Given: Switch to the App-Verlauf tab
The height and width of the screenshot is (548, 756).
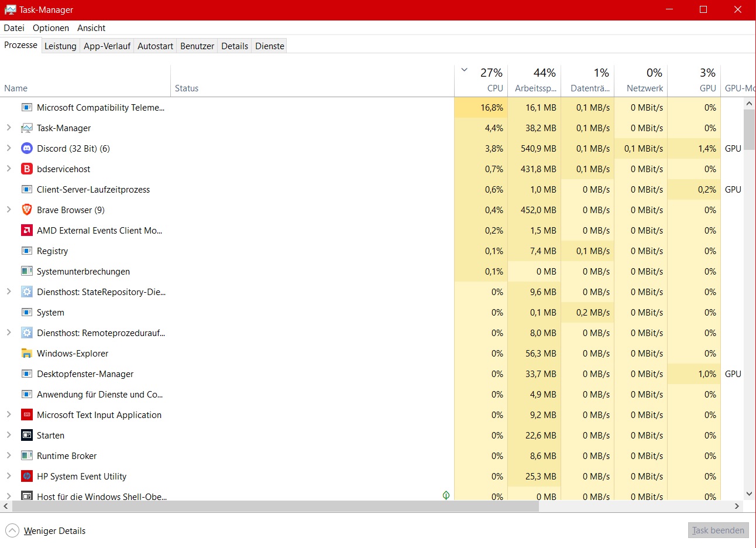Looking at the screenshot, I should pyautogui.click(x=107, y=46).
